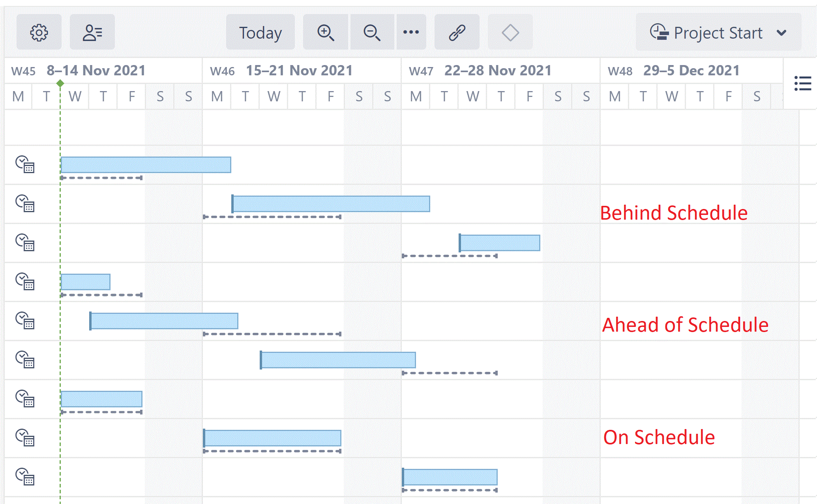Click the zoom in magnifier
The width and height of the screenshot is (817, 504).
point(326,32)
